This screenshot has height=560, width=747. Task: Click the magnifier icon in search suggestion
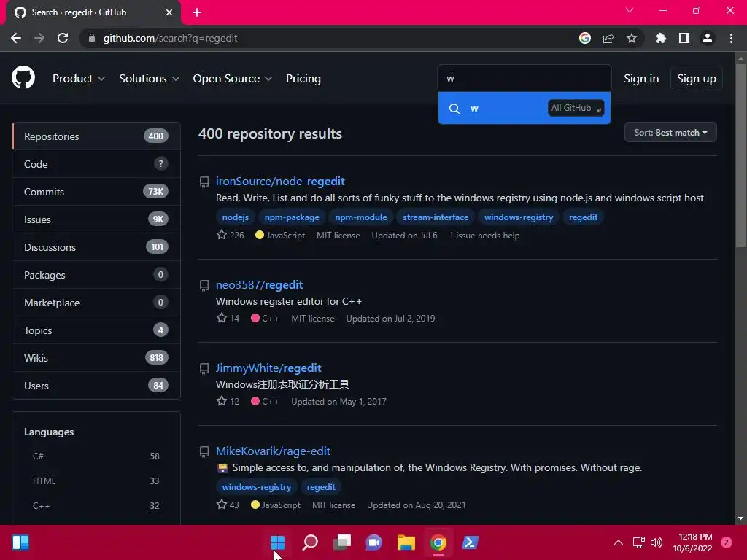tap(454, 109)
